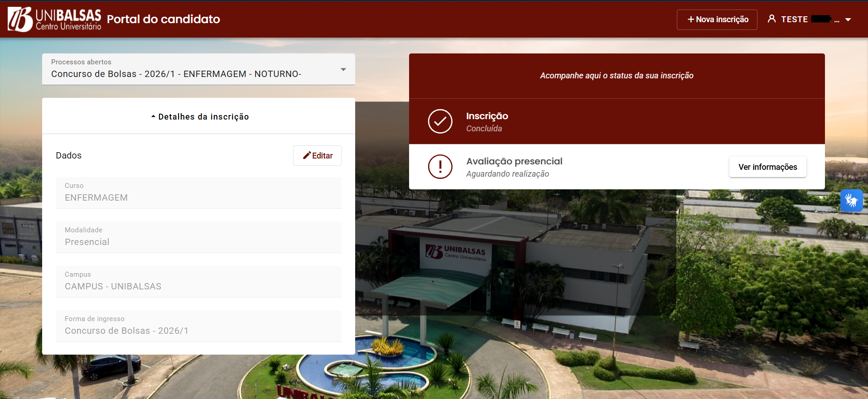
Task: Click the Portal do candidato title
Action: [x=164, y=19]
